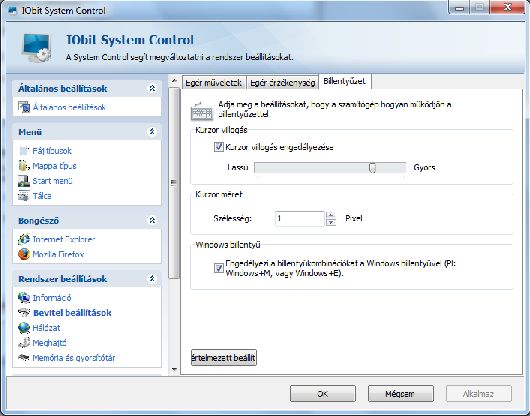Screen dimensions: 530x416
Task: Click the Bevitel beállítások mouse icon
Action: [x=24, y=313]
